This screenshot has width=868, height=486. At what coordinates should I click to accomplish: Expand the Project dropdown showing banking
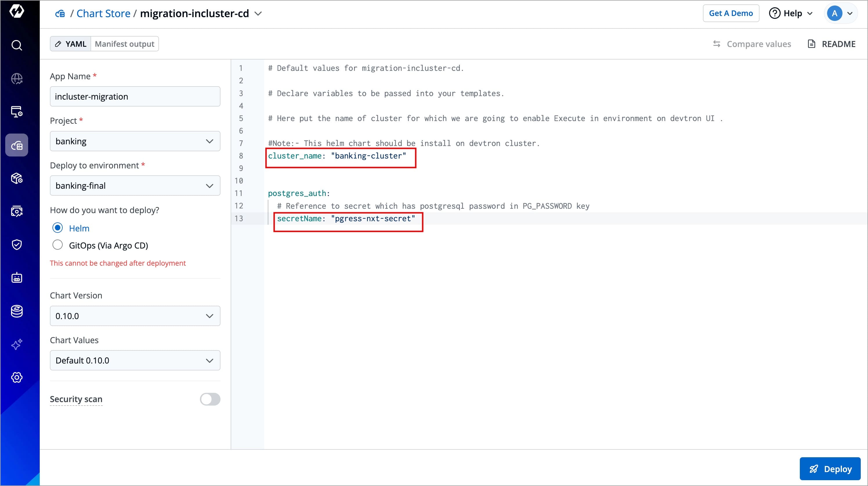(x=135, y=141)
